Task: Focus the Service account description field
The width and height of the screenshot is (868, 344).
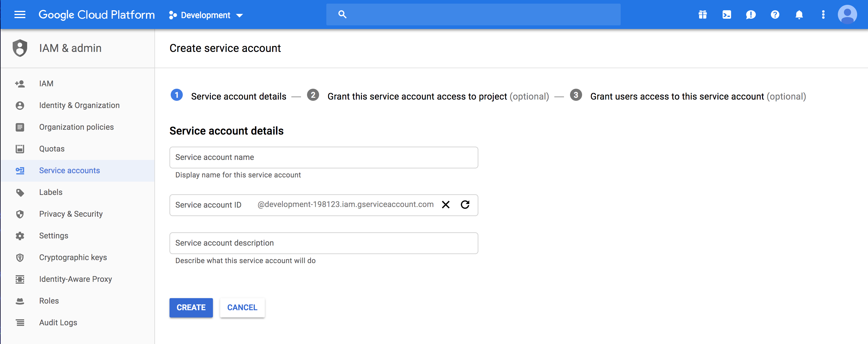Action: click(324, 243)
